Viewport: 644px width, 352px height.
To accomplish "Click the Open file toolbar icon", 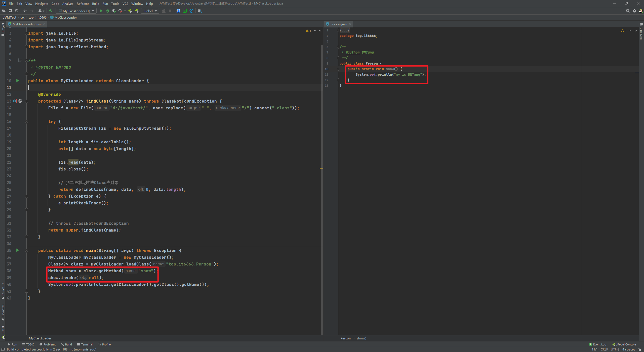I will click(x=4, y=11).
